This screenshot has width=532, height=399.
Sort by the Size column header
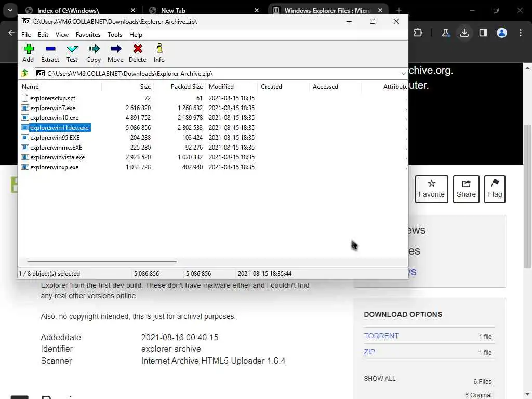point(128,87)
